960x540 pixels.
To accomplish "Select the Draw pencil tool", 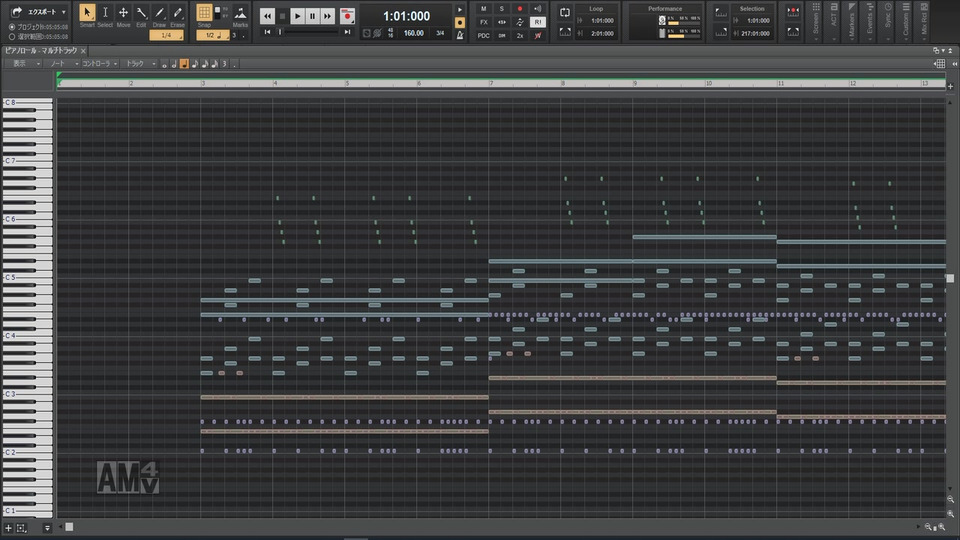I will [159, 13].
